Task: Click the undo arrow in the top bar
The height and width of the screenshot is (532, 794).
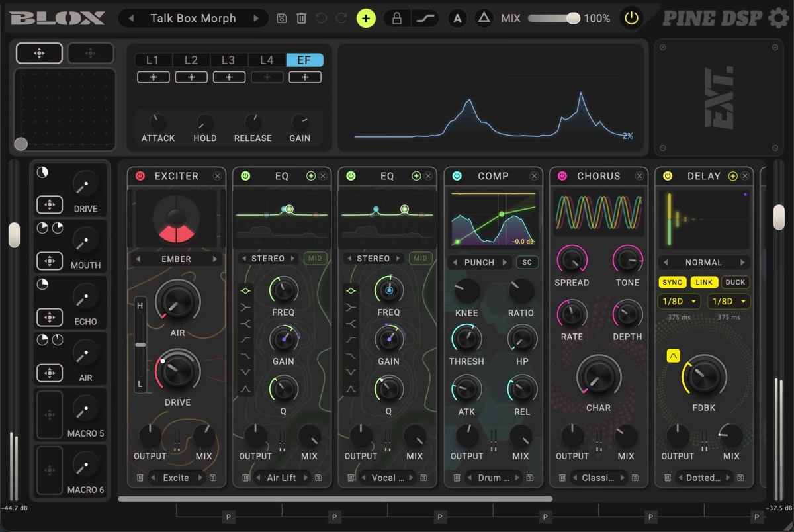Action: coord(322,19)
